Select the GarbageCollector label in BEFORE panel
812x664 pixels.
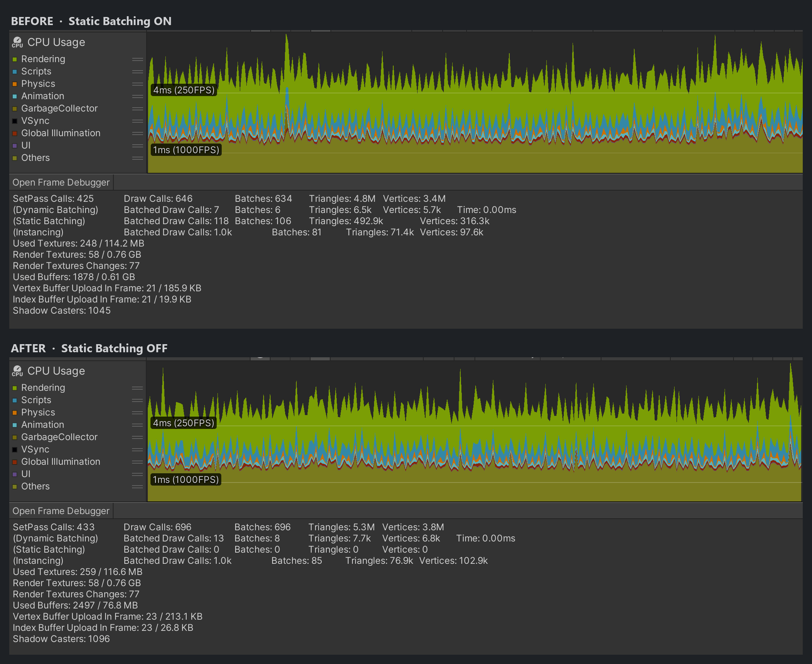pos(59,108)
